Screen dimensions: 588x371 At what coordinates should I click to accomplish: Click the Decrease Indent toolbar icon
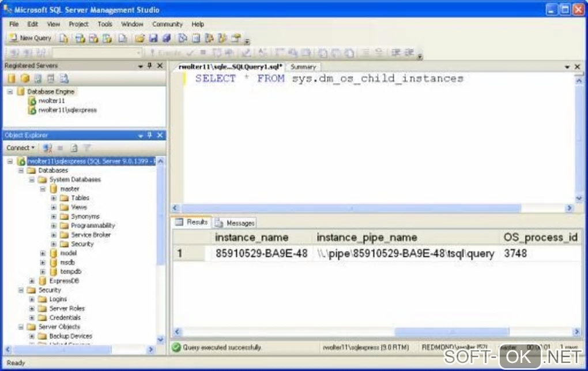tap(395, 53)
